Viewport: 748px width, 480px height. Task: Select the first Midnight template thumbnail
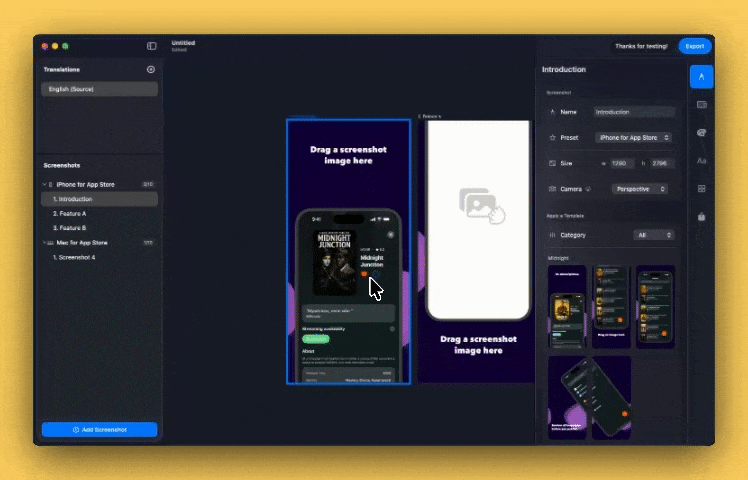567,307
